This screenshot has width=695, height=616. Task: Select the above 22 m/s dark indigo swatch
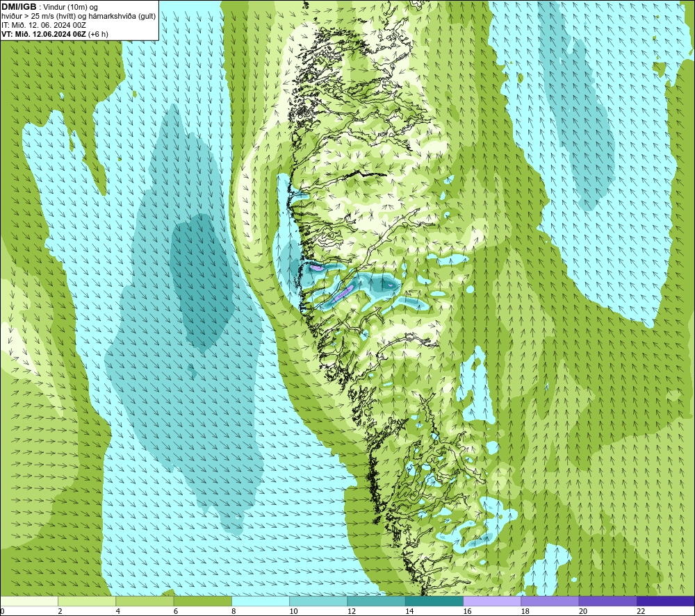tap(666, 601)
